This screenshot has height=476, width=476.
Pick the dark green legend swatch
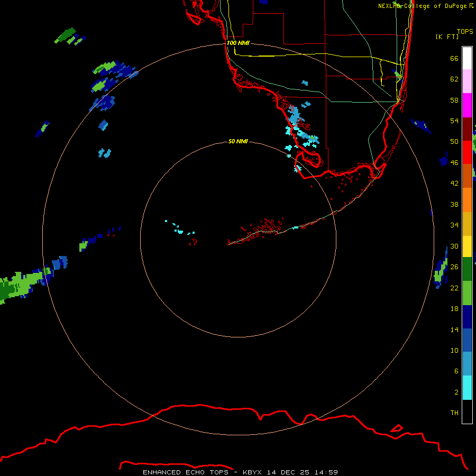pos(467,269)
